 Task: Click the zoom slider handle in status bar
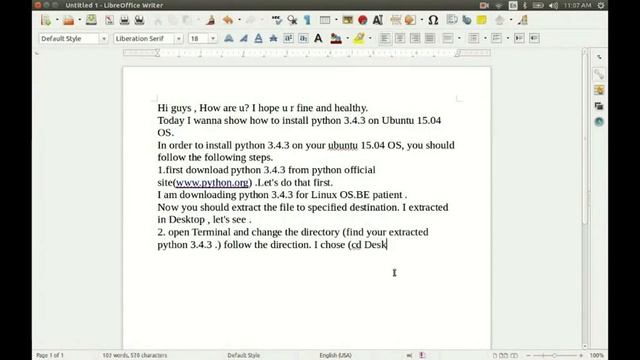pos(554,356)
